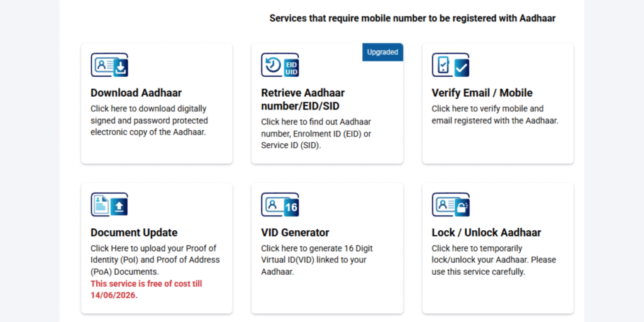Screen dimensions: 644x322
Task: Open Retrieve Aadhaar number/EID/SID heading
Action: pyautogui.click(x=303, y=99)
